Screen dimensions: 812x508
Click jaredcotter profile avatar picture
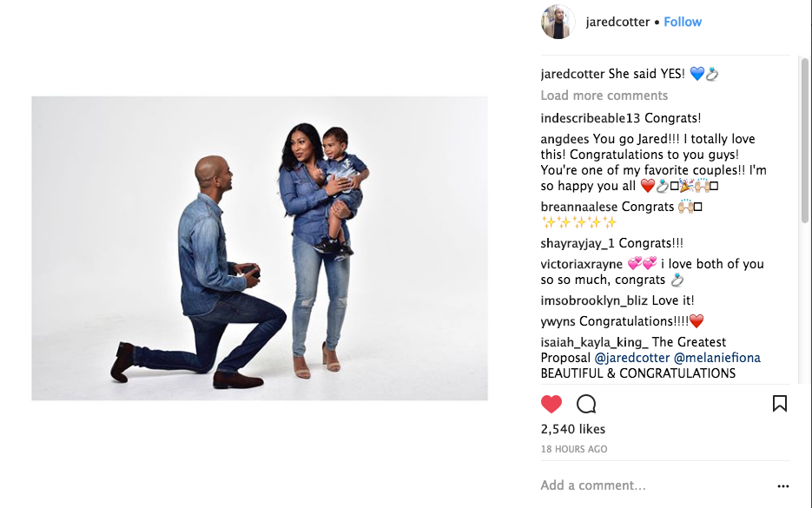tap(558, 22)
